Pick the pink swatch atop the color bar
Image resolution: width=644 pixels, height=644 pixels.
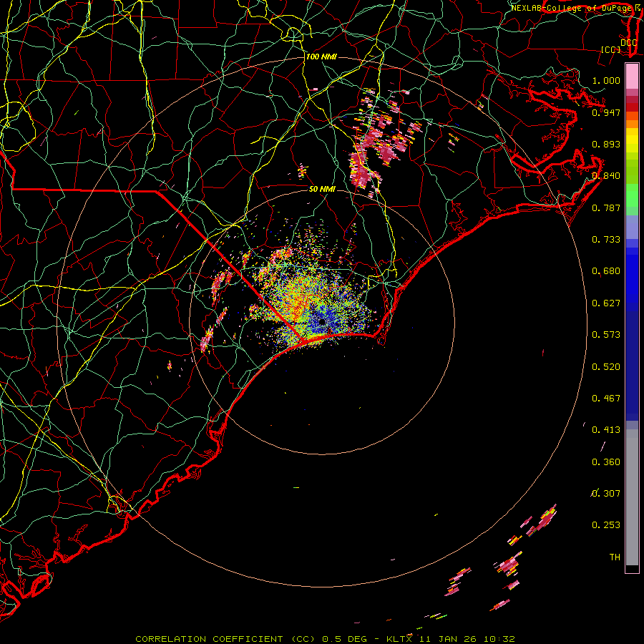click(x=632, y=77)
